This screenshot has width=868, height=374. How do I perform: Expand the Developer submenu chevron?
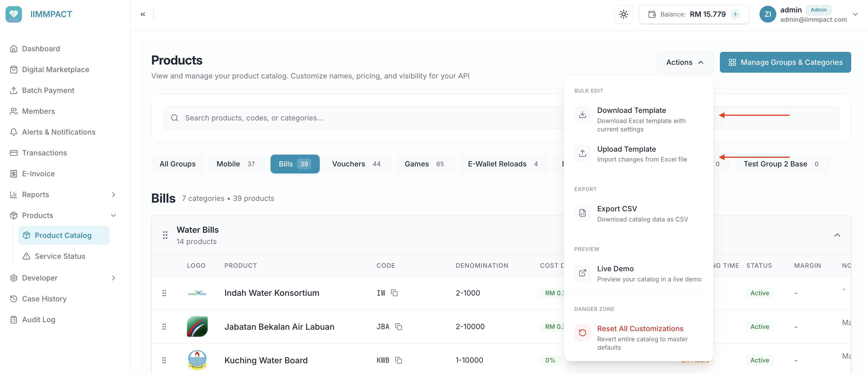(x=113, y=278)
